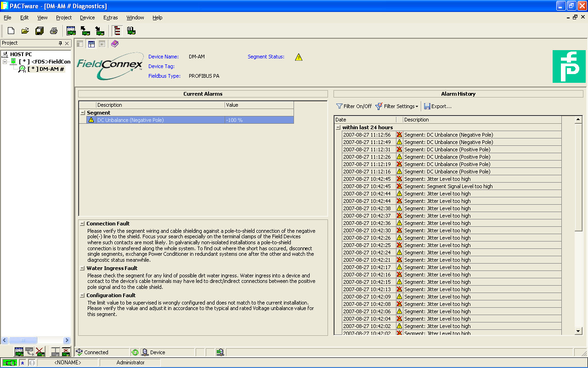This screenshot has height=368, width=588.
Task: Click the green refresh arrows status icon
Action: coord(135,352)
